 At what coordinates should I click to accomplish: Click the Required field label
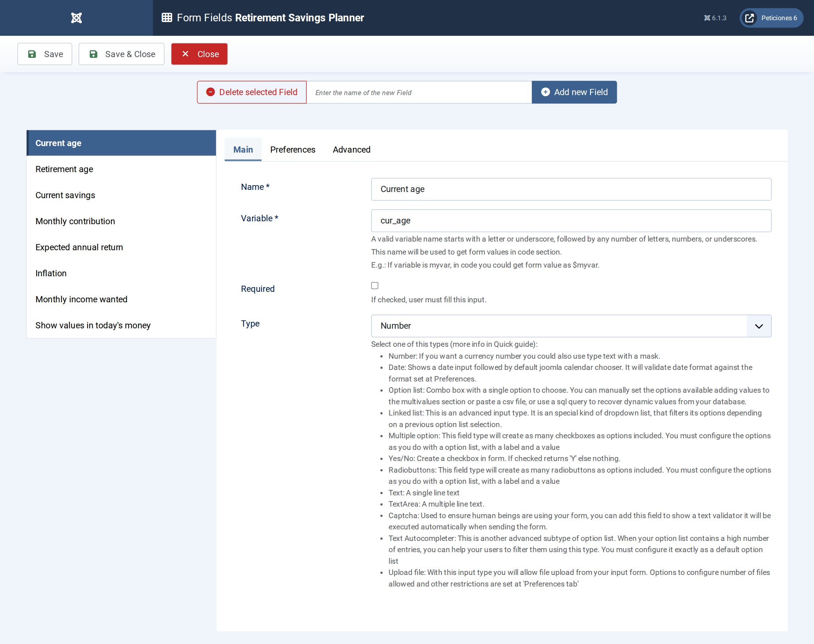(258, 289)
